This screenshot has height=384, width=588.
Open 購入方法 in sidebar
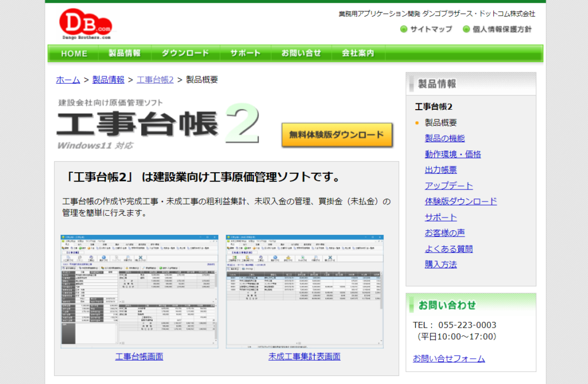(440, 265)
